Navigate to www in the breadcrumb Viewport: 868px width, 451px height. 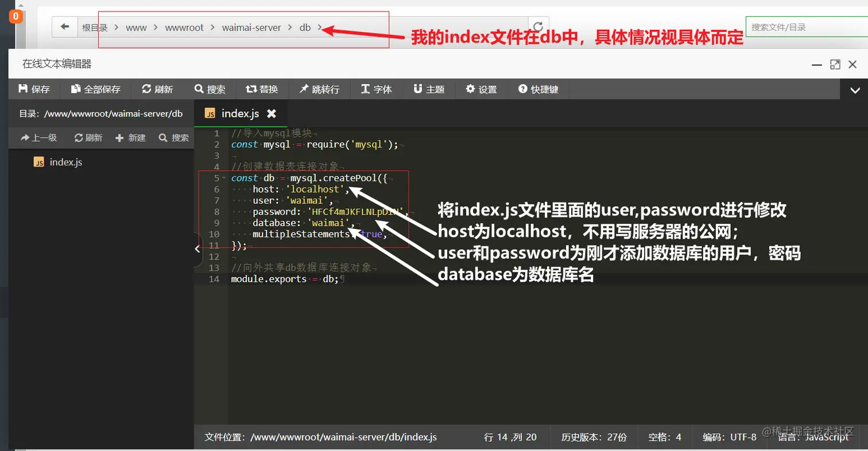coord(137,28)
